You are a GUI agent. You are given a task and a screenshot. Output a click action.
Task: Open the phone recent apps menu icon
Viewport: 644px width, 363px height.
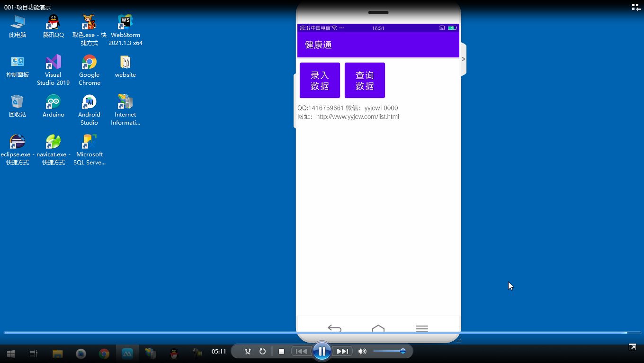click(421, 328)
